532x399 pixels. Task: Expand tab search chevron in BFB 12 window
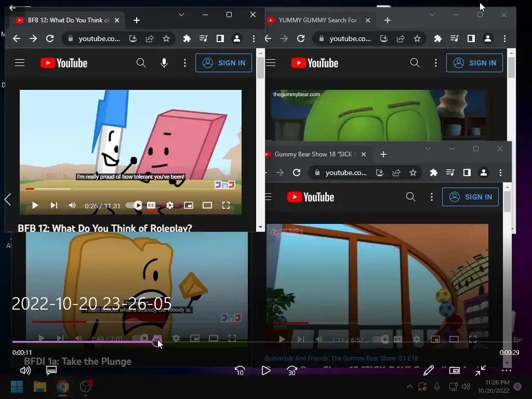tap(181, 15)
